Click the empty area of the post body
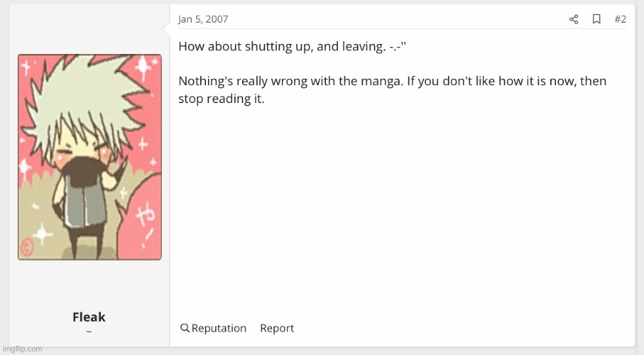The width and height of the screenshot is (644, 355). [398, 213]
